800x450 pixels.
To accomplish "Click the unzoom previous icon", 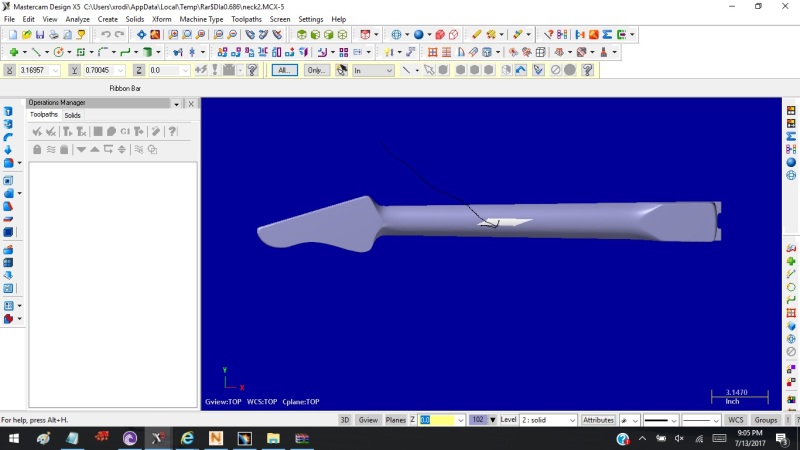I will click(x=218, y=35).
